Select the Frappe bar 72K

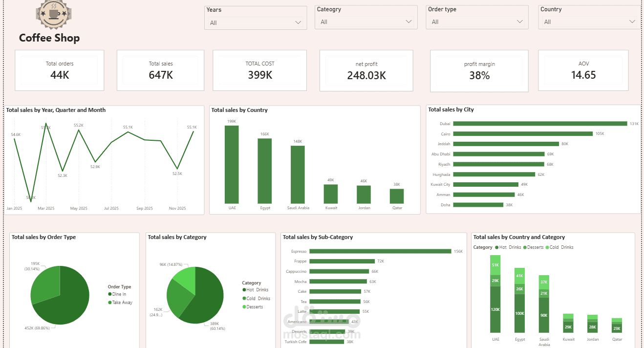tap(342, 261)
